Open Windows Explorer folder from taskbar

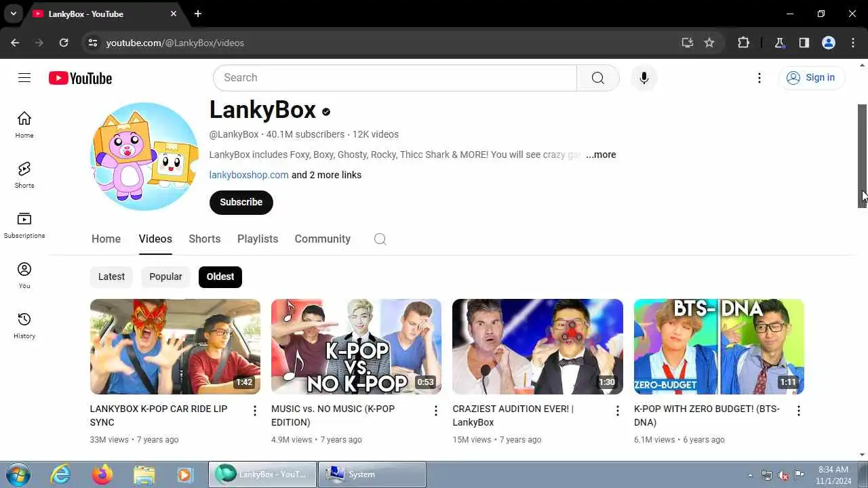[x=144, y=474]
